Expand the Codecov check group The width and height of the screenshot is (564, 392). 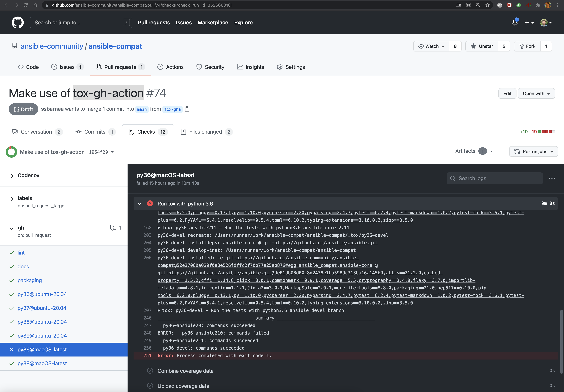pyautogui.click(x=12, y=176)
